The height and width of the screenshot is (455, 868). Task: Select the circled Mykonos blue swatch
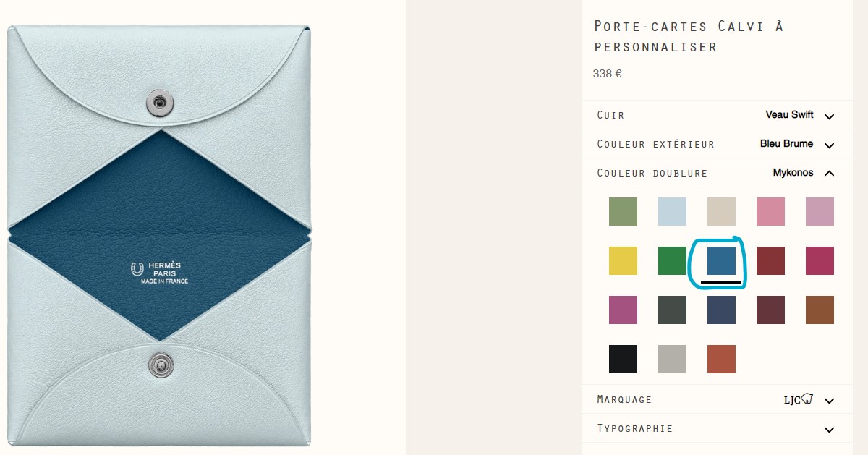[721, 260]
